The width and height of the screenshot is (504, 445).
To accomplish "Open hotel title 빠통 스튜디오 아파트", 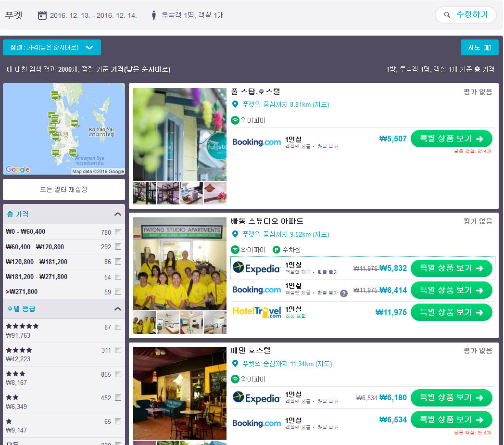I will coord(267,221).
